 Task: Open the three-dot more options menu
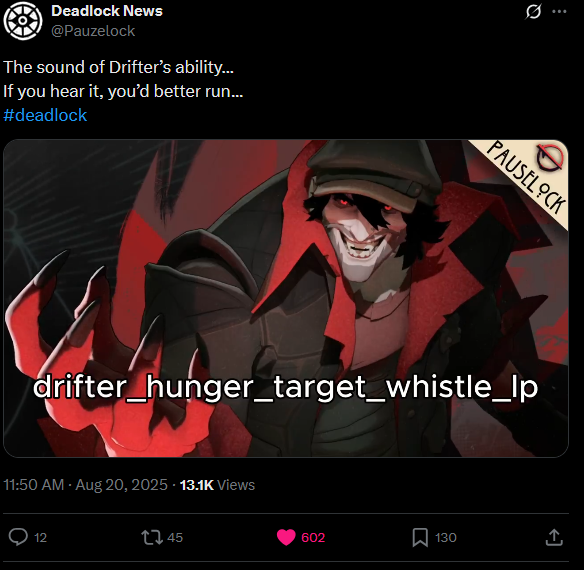[559, 12]
